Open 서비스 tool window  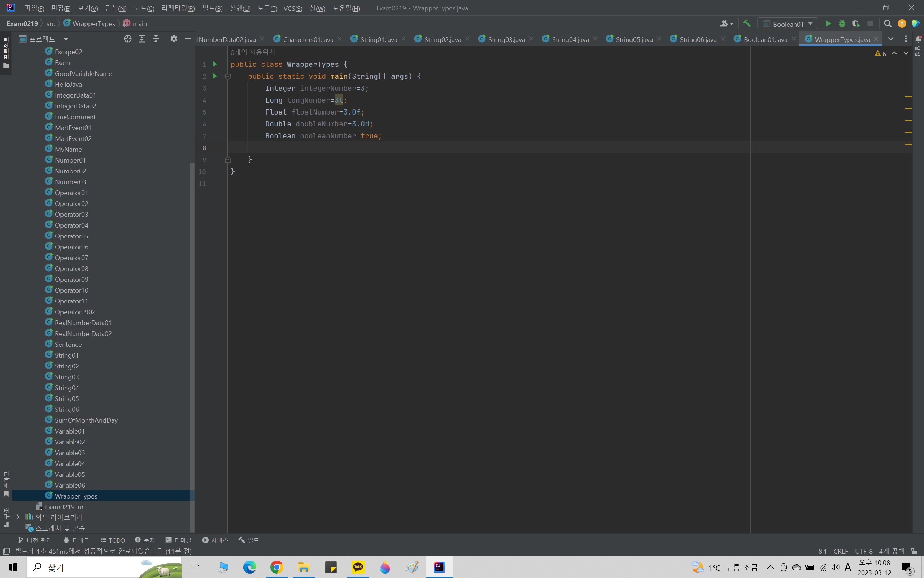point(215,540)
